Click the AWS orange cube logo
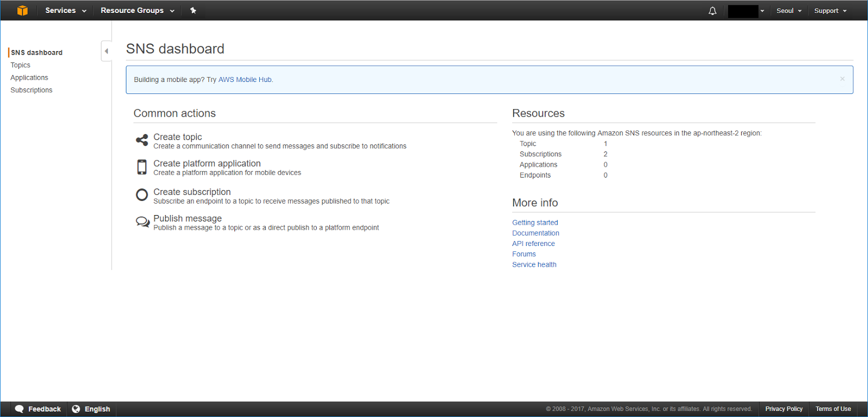868x417 pixels. tap(22, 10)
